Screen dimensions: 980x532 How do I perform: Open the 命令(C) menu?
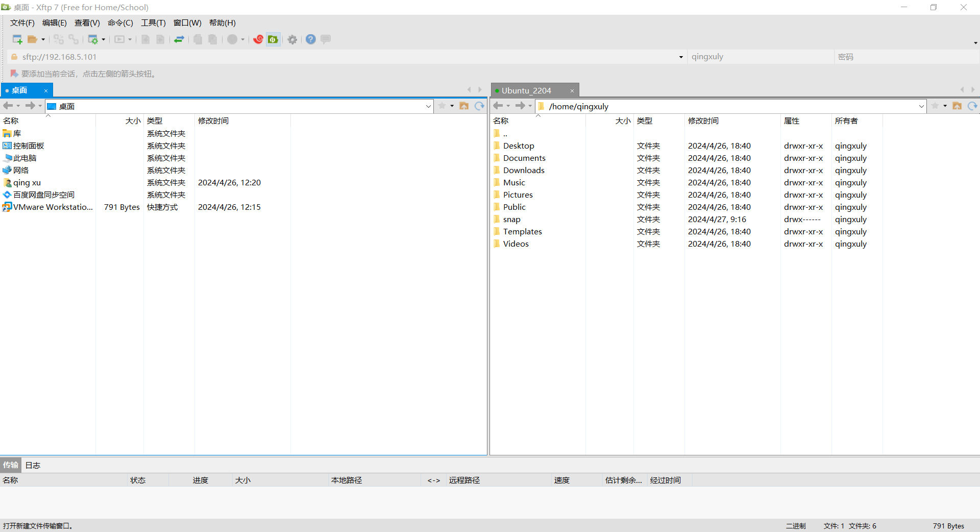click(x=120, y=23)
